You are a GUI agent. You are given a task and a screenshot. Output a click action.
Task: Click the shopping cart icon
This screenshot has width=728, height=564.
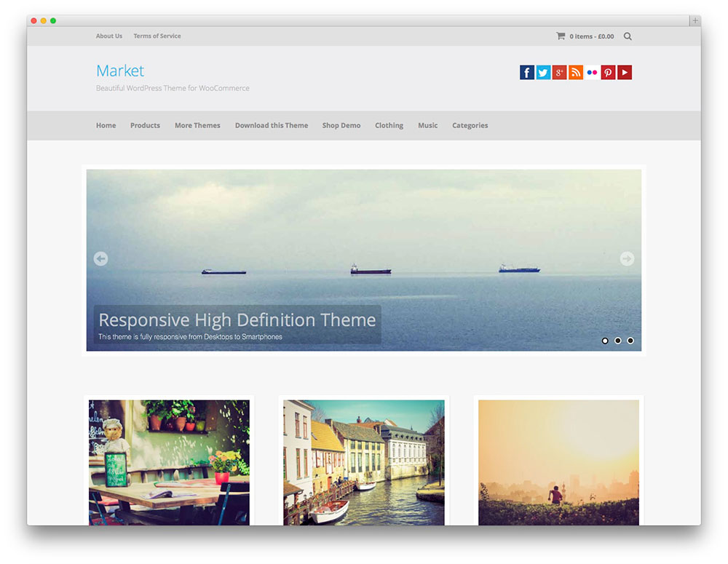pyautogui.click(x=561, y=36)
